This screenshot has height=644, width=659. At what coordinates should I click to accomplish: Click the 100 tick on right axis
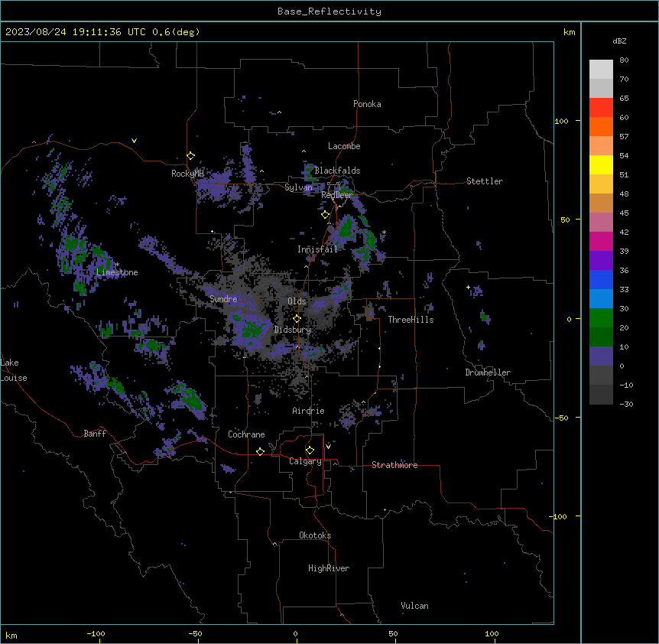tap(561, 121)
